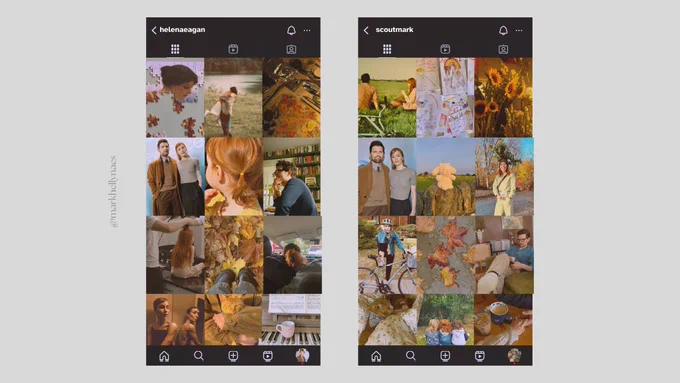Viewport: 680px width, 383px height.
Task: Click helenaeagan username text
Action: pyautogui.click(x=182, y=30)
